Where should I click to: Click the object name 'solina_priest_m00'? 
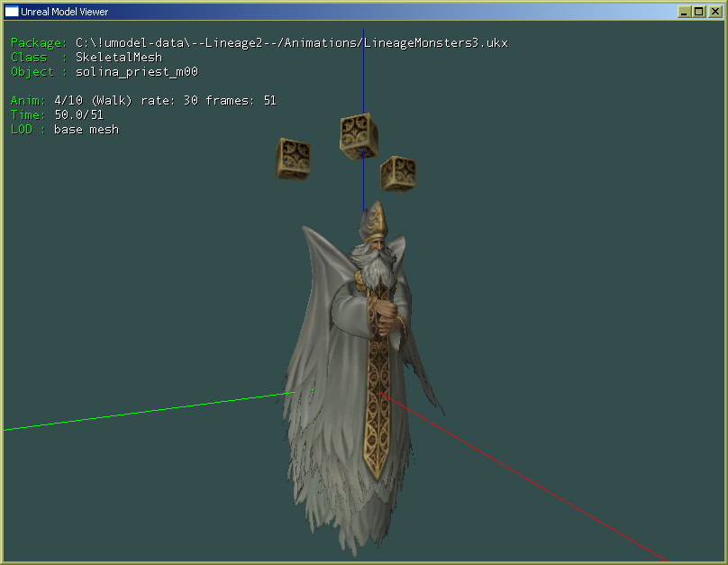click(137, 72)
